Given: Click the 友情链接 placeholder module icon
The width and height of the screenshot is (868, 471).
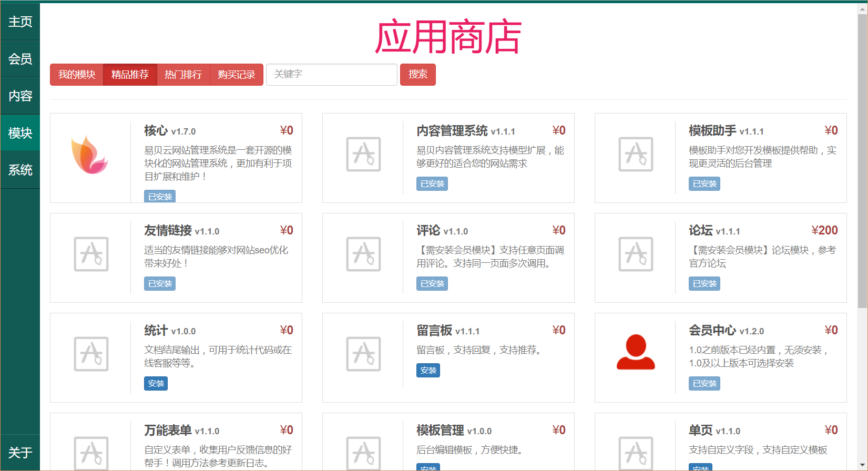Looking at the screenshot, I should pyautogui.click(x=91, y=254).
